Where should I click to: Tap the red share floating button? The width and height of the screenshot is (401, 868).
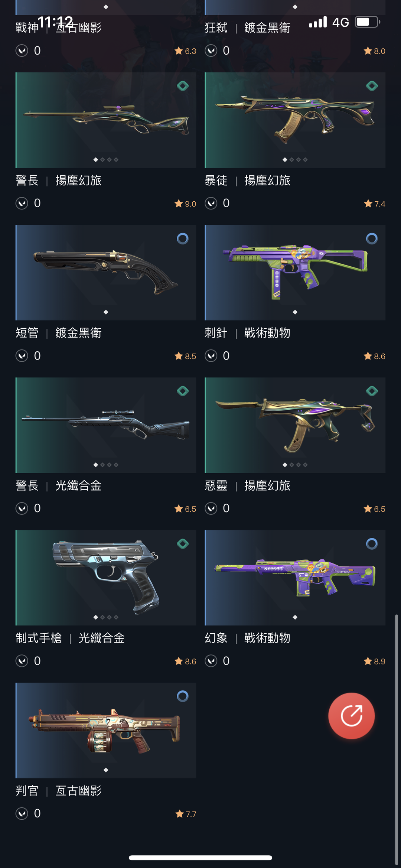pyautogui.click(x=351, y=715)
